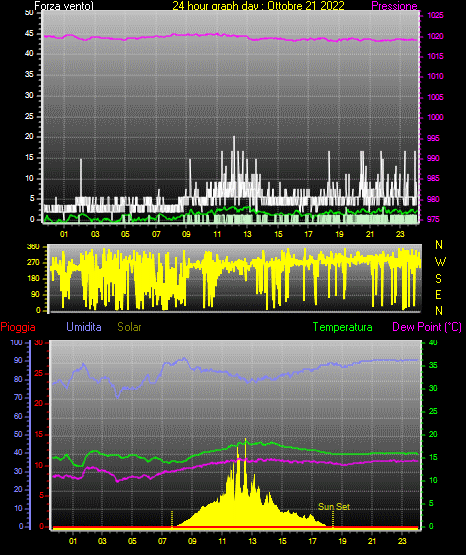466x555 pixels.
Task: Click the 100 humidity axis value
Action: (x=16, y=343)
